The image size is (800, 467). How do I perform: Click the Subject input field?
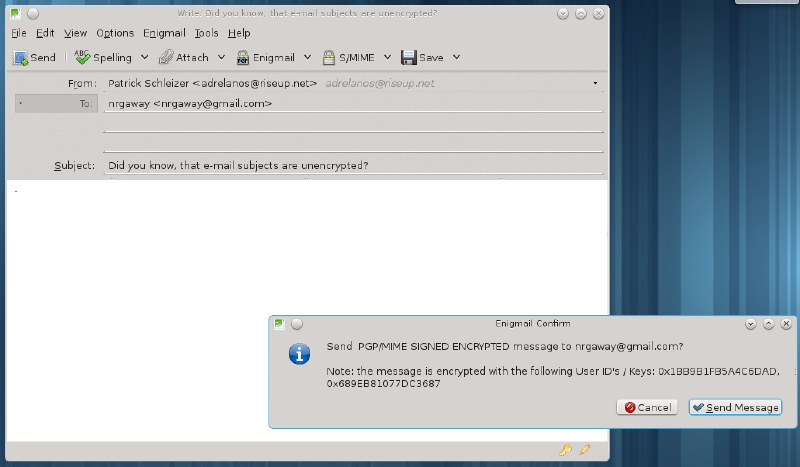pyautogui.click(x=353, y=165)
